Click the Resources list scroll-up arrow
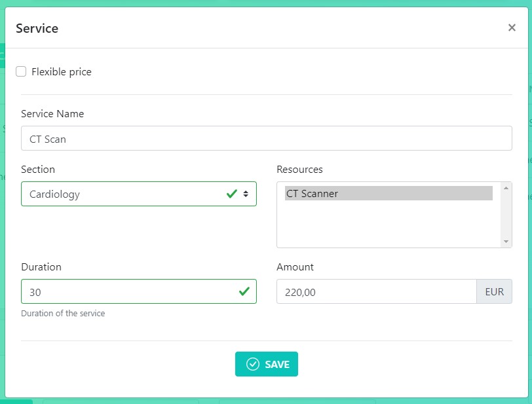Viewport: 532px width, 404px height. click(506, 188)
